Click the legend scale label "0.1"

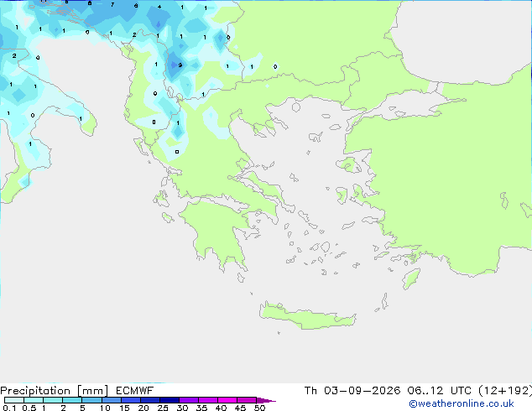9,408
